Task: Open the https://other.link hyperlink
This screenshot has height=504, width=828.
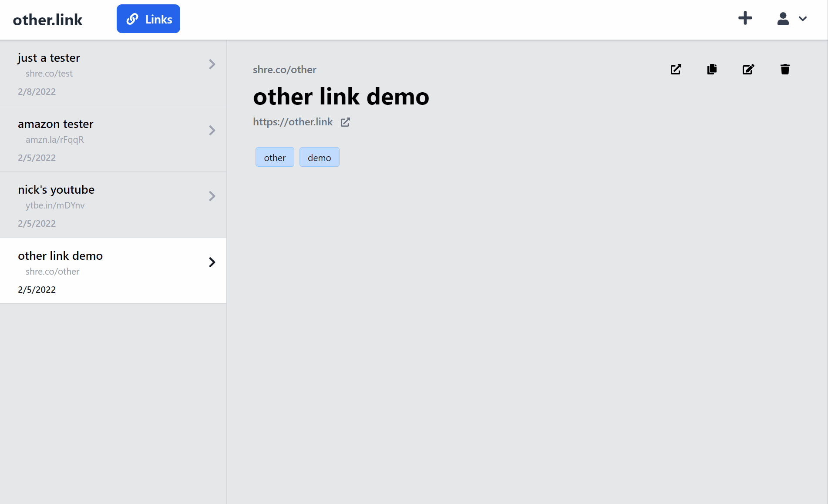Action: 292,122
